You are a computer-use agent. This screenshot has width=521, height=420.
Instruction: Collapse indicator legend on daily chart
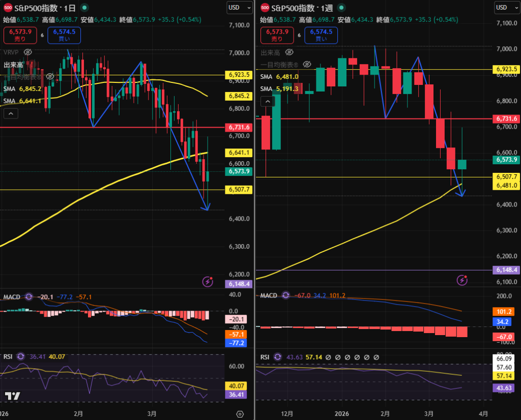pyautogui.click(x=11, y=114)
